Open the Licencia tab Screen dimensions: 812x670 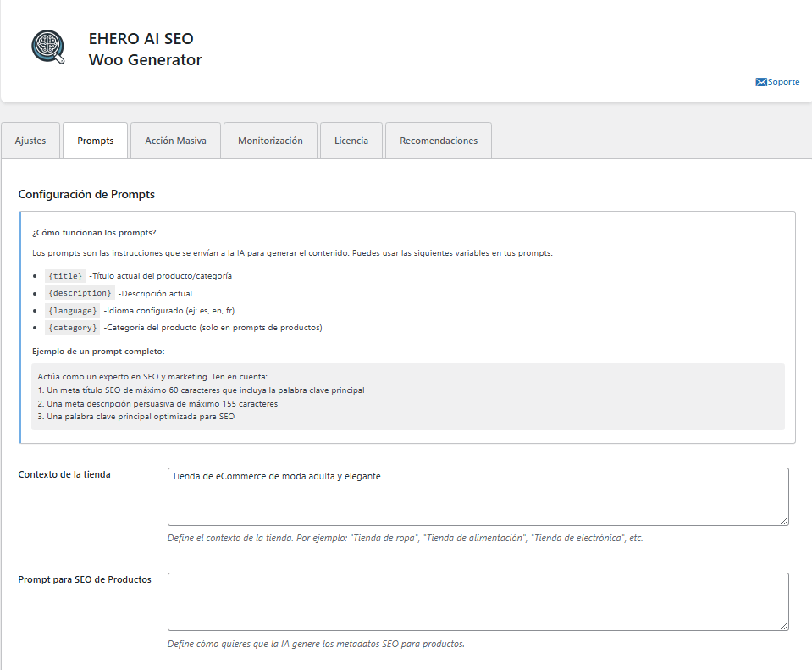tap(351, 141)
